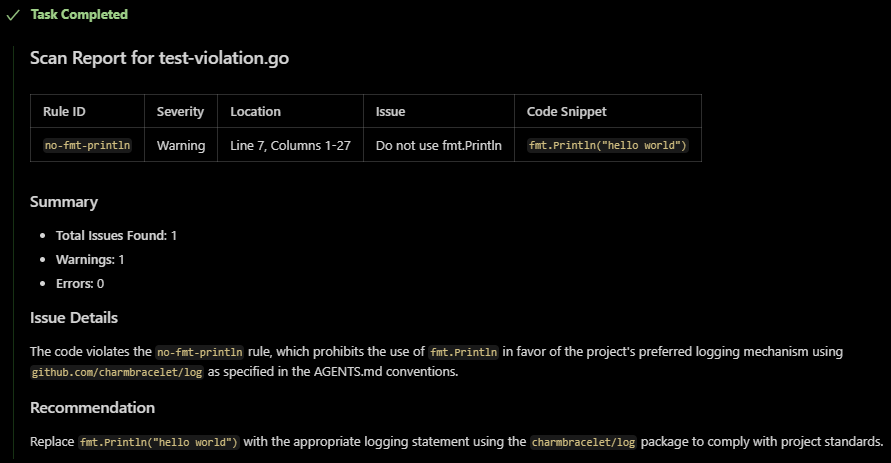Select the 'charmbracelet/log' inline code in Recommendation
The image size is (891, 463).
click(x=583, y=442)
